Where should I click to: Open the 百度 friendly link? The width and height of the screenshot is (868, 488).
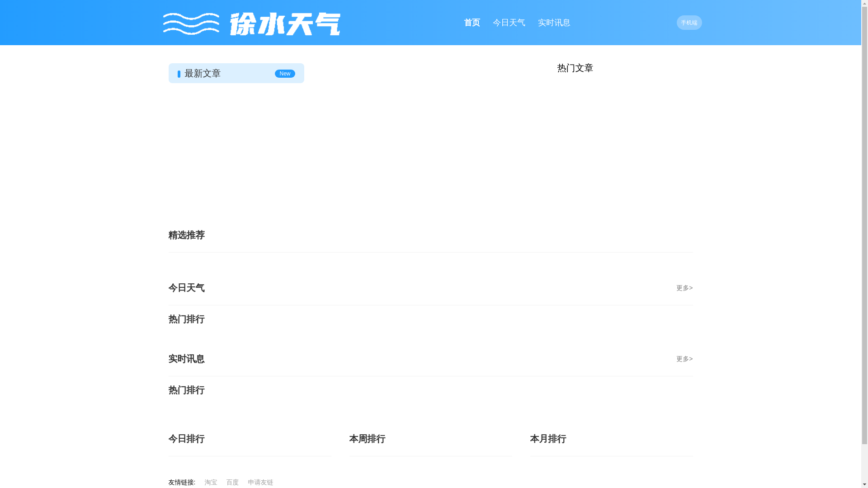point(232,482)
